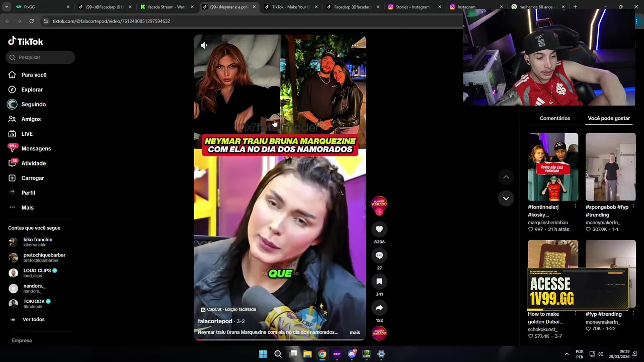Go to next video arrow
Image resolution: width=644 pixels, height=362 pixels.
[506, 198]
